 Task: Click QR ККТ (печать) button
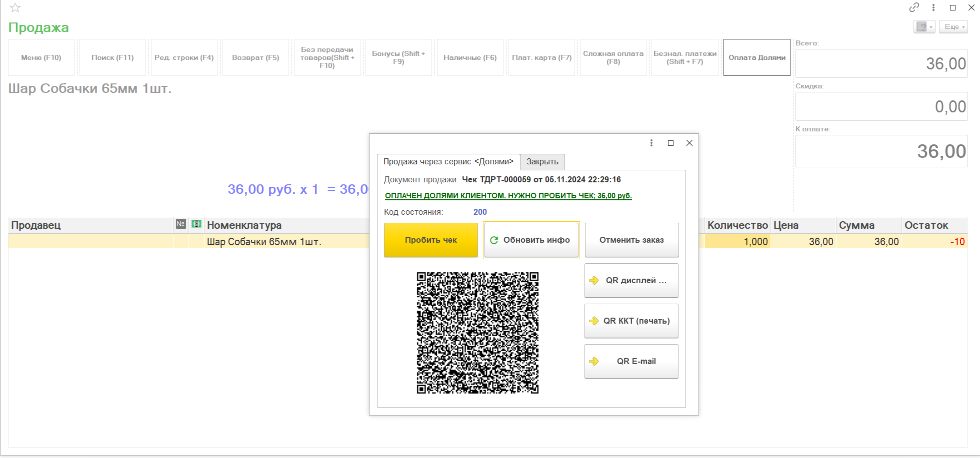[631, 321]
